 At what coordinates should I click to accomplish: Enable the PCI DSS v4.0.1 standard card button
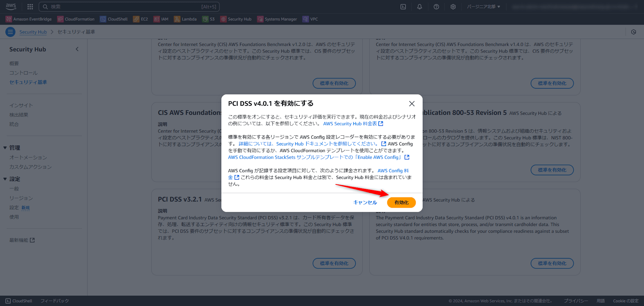[552, 263]
